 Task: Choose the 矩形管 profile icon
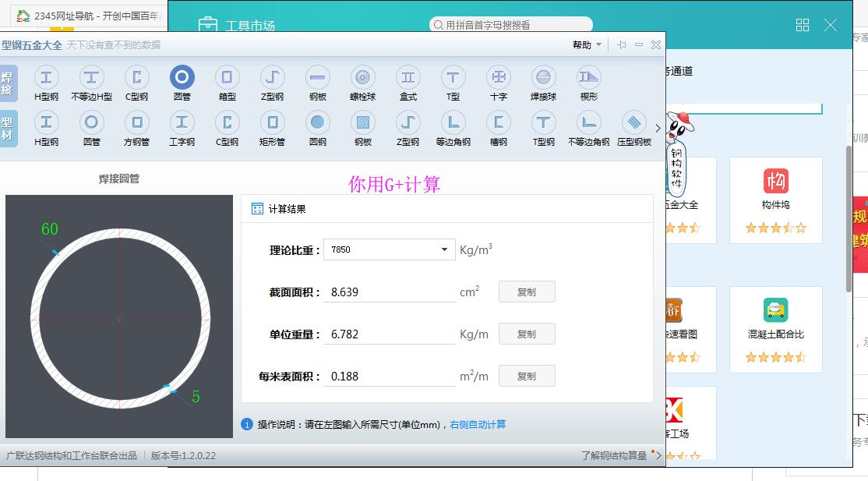[273, 122]
